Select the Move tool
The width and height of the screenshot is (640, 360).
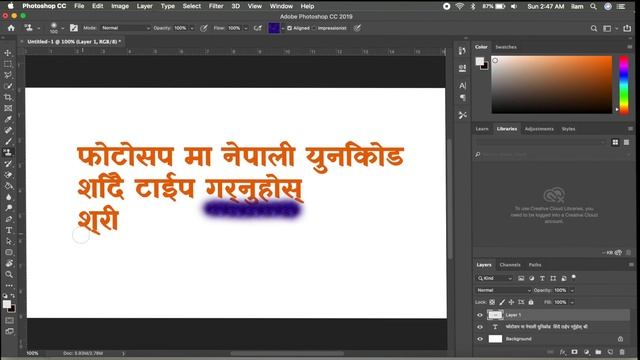(8, 53)
